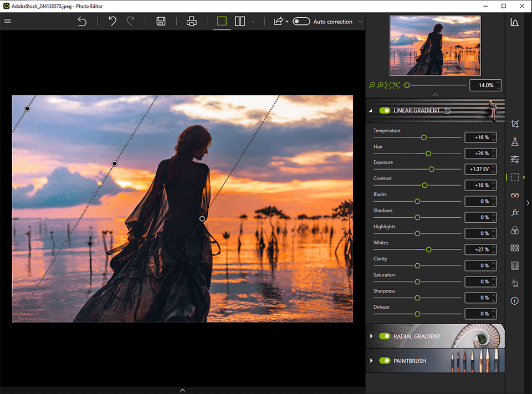Viewport: 532px width, 394px height.
Task: Expand the Radial Gradient panel arrow
Action: [x=370, y=336]
